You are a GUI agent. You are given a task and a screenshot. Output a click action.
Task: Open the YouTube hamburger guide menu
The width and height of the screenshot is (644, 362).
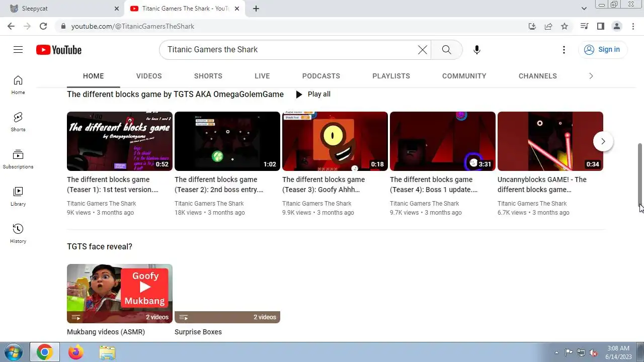18,49
